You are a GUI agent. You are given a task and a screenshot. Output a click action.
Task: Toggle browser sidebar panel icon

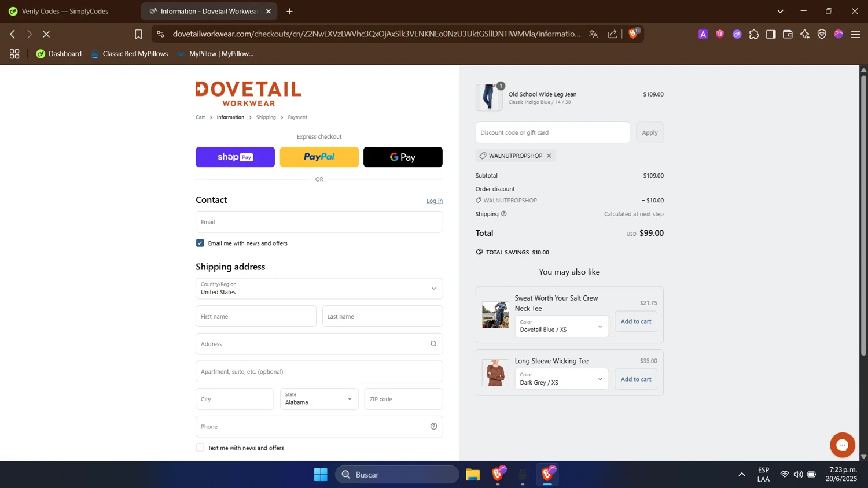tap(771, 34)
